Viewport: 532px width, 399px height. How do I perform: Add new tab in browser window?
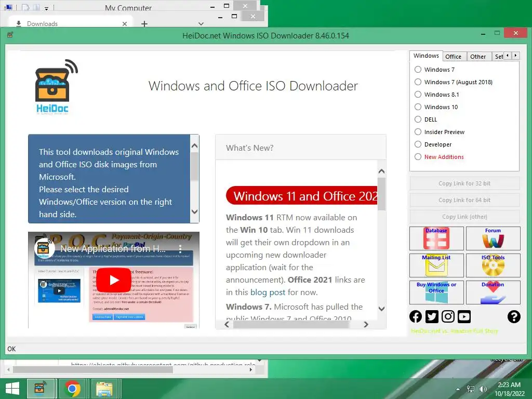(144, 24)
